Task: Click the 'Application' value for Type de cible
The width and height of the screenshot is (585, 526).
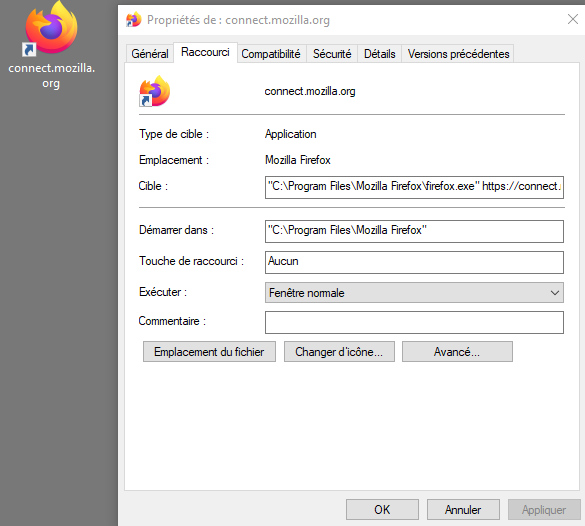Action: [x=291, y=134]
